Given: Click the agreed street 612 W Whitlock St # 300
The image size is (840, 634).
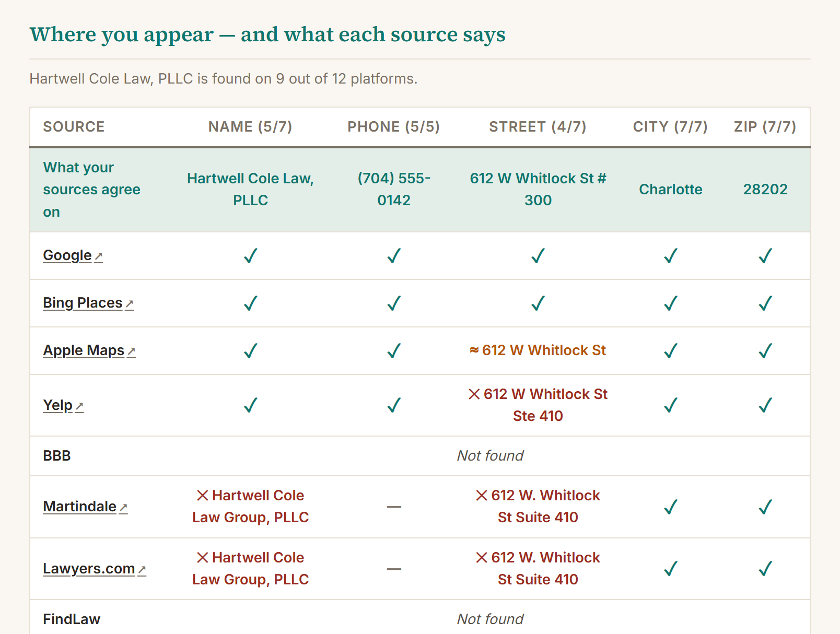Looking at the screenshot, I should click(x=538, y=189).
